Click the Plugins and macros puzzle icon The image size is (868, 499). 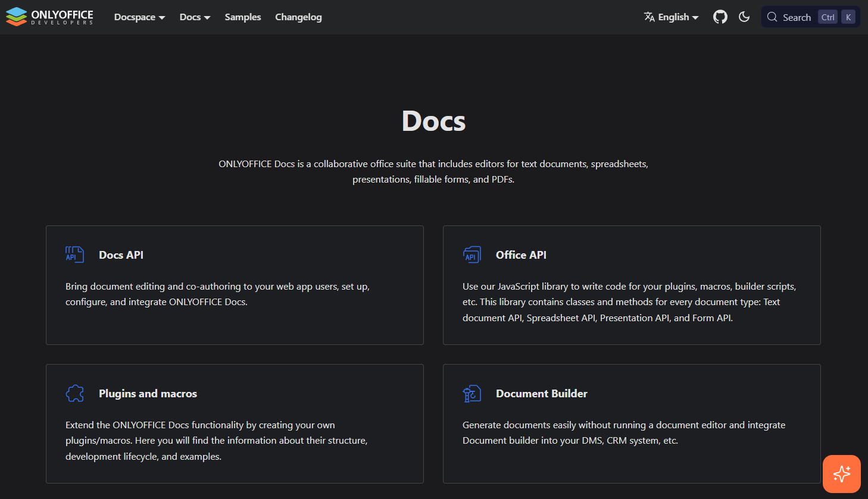[x=74, y=393]
